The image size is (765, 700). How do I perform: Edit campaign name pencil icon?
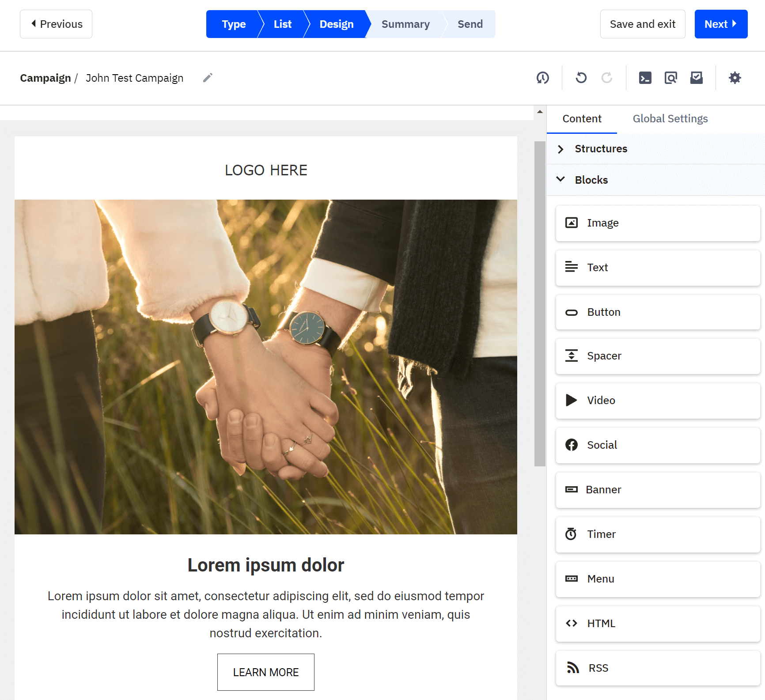208,78
